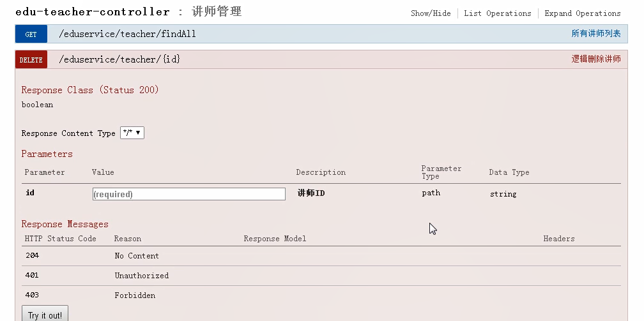Click the string data type value
This screenshot has width=644, height=321.
(503, 194)
